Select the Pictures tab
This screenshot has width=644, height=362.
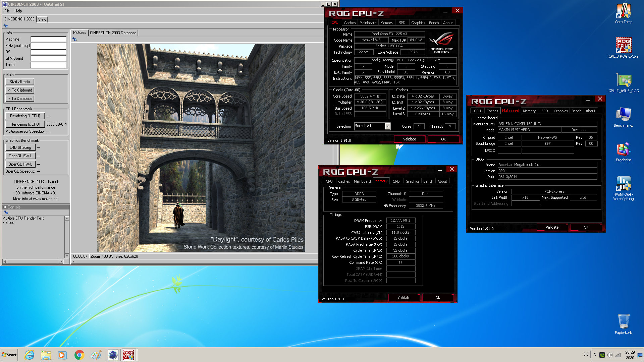pos(79,33)
